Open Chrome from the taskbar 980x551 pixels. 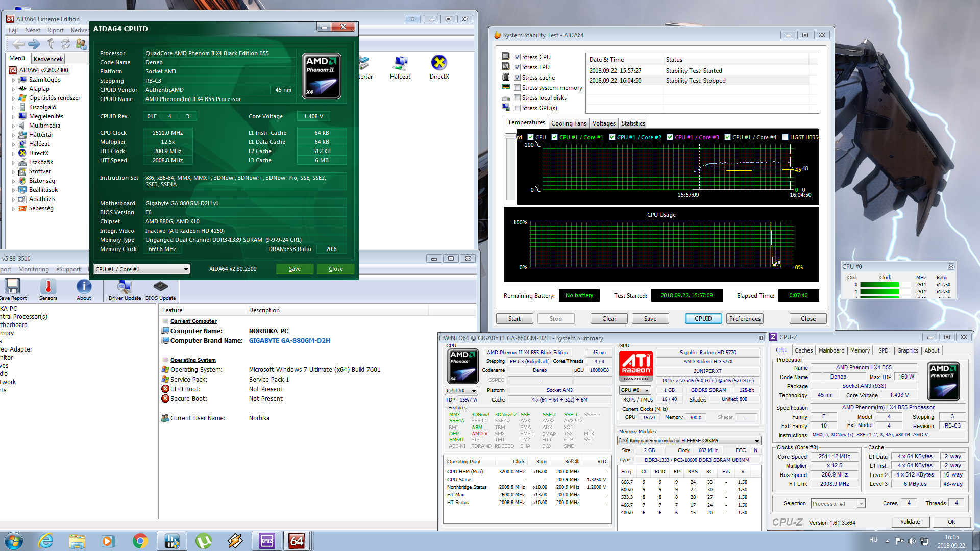pyautogui.click(x=140, y=541)
